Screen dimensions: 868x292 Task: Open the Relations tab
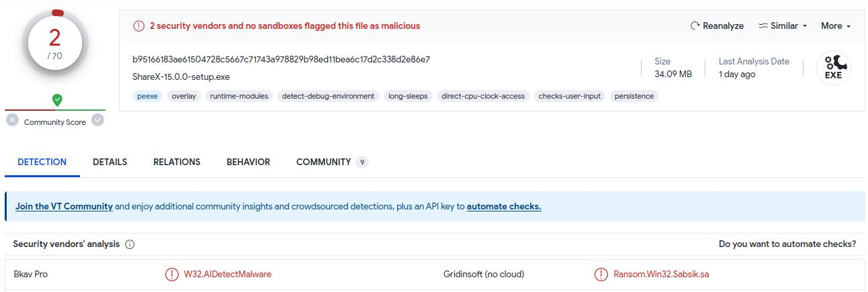pos(177,162)
